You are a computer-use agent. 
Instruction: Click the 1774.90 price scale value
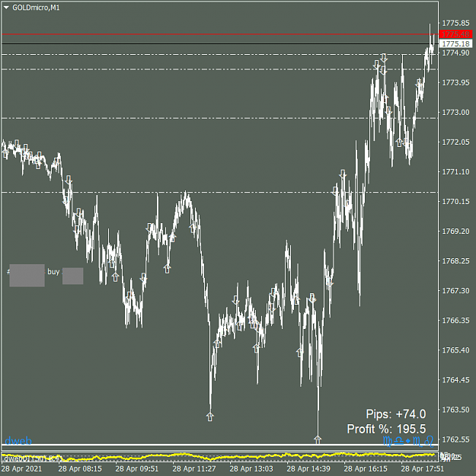(x=455, y=53)
